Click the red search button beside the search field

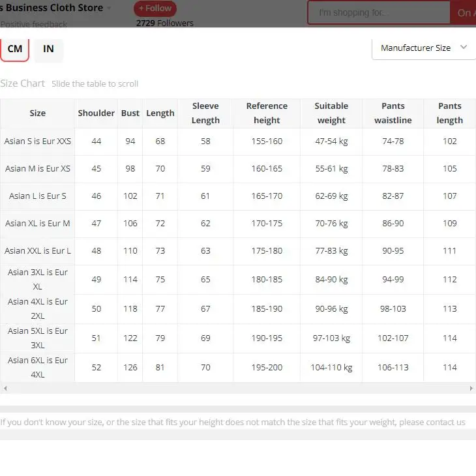point(463,13)
